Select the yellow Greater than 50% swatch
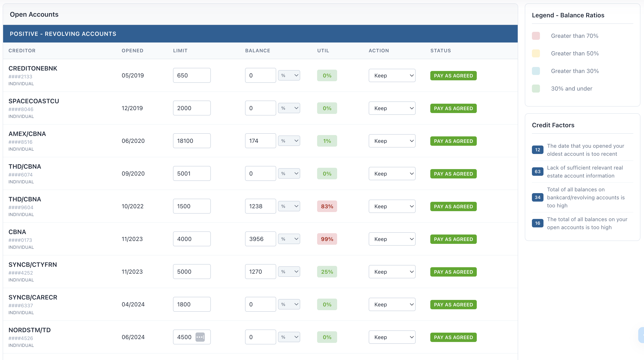644x360 pixels. point(536,53)
